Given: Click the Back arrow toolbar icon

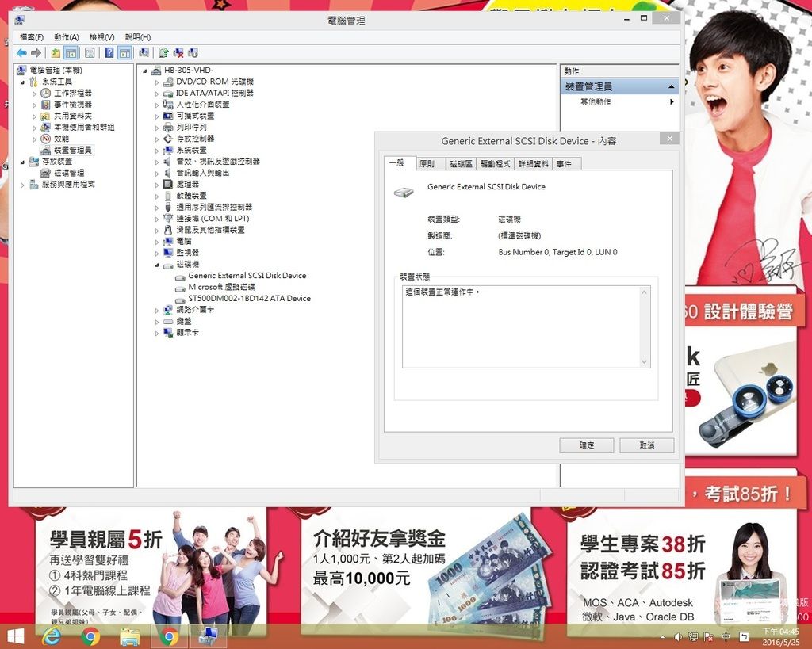Looking at the screenshot, I should (21, 53).
